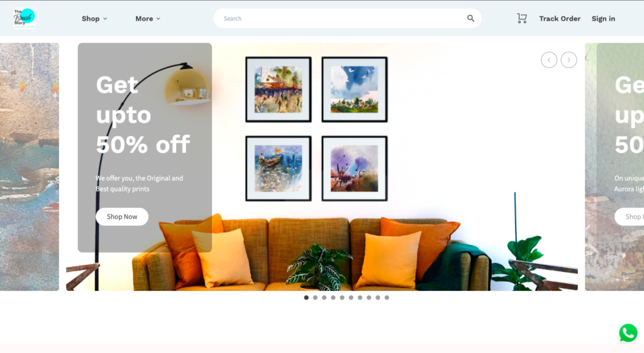Image resolution: width=644 pixels, height=353 pixels.
Task: Advance to next slide arrow
Action: tap(569, 60)
